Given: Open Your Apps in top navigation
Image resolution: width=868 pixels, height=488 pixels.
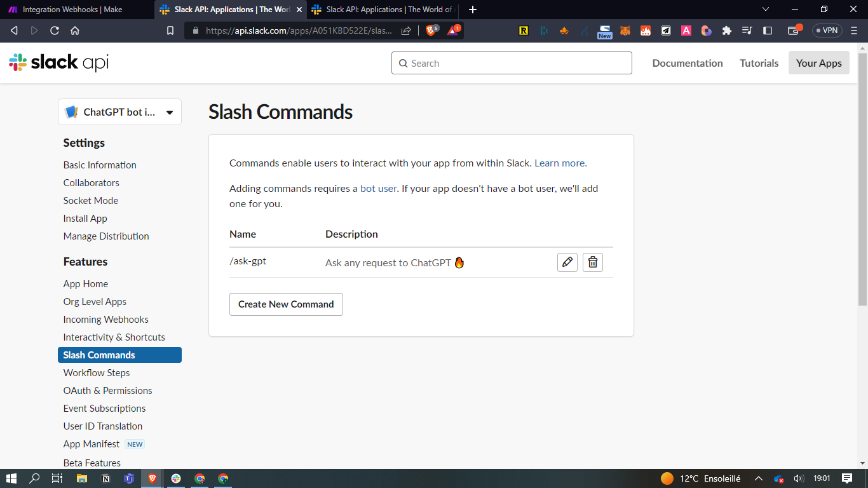Looking at the screenshot, I should (818, 63).
